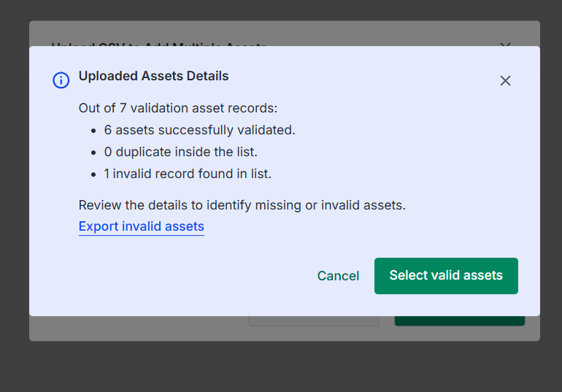Click the 'Review the details' sentence

click(x=242, y=205)
